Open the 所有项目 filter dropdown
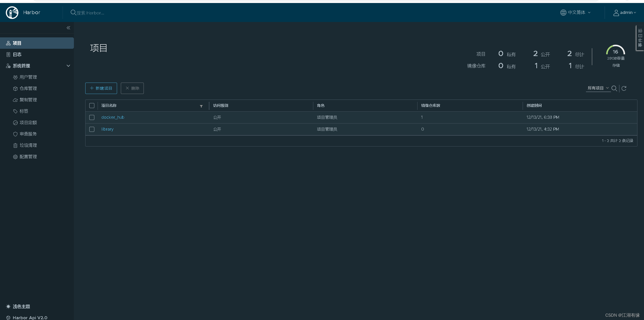This screenshot has height=320, width=644. pos(598,88)
